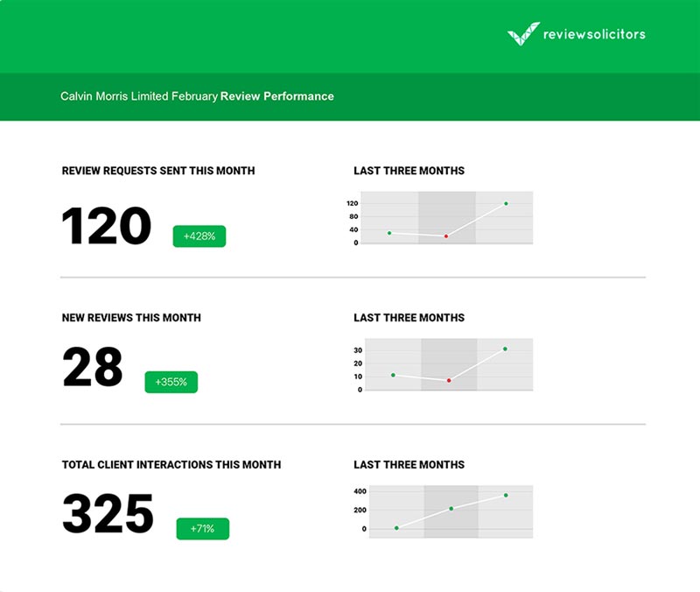Viewport: 700px width, 592px height.
Task: Click the Calvin Morris Limited February Review Performance title
Action: [x=197, y=96]
